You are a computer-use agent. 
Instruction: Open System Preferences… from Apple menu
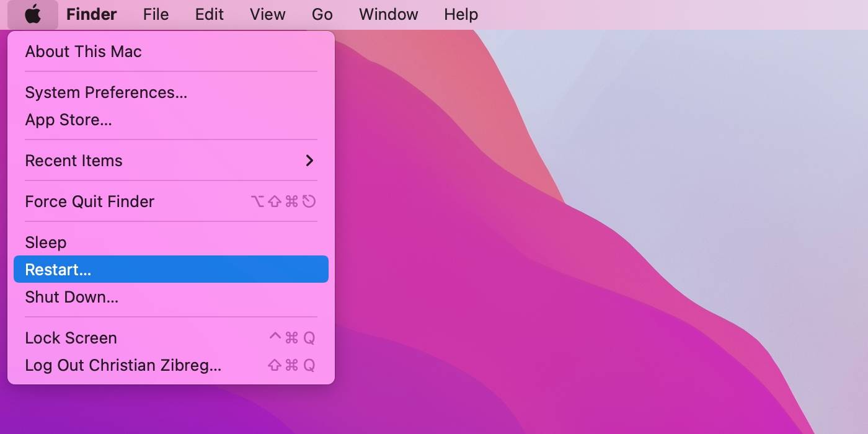171,92
